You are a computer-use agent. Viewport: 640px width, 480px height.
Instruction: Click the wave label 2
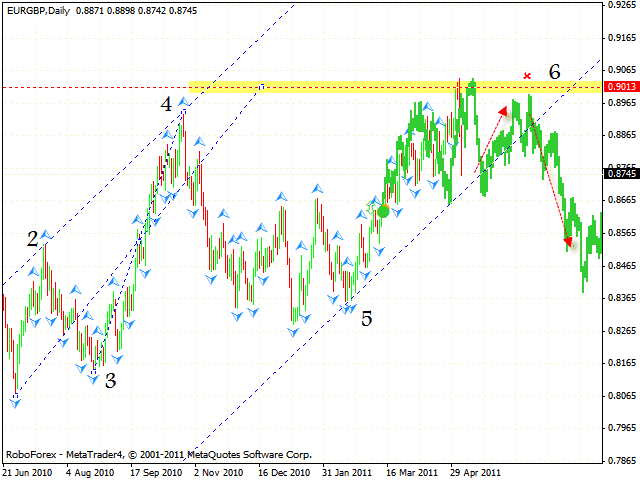[x=33, y=238]
